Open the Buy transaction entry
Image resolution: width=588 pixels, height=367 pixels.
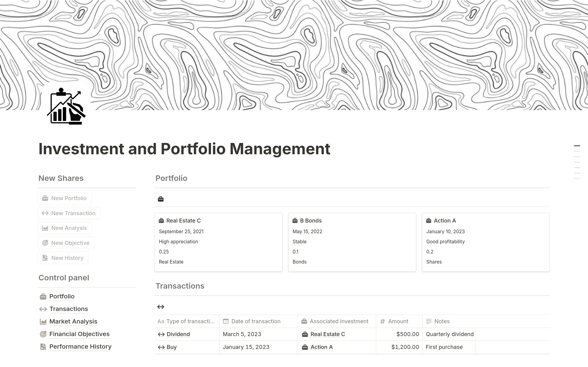(171, 347)
